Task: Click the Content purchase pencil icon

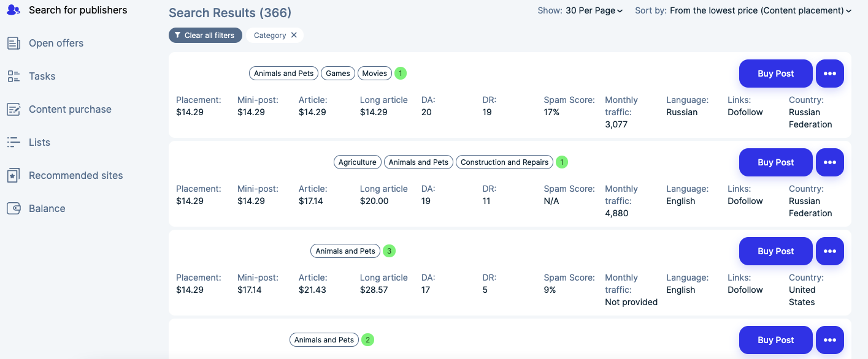Action: (x=13, y=109)
